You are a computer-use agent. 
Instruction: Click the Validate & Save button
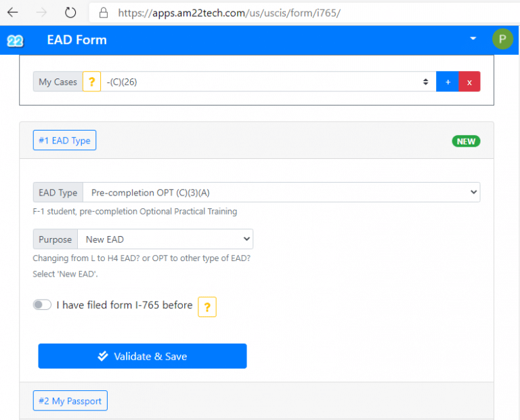[143, 356]
